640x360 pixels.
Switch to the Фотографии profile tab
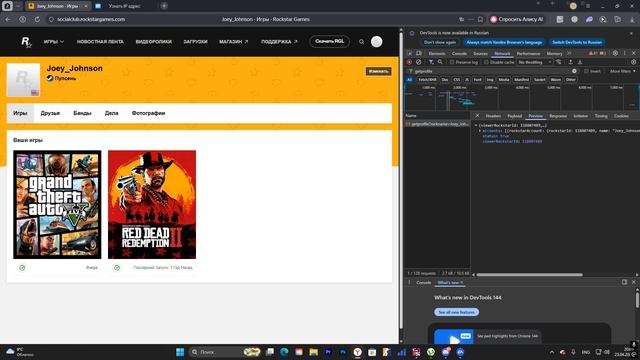point(148,113)
